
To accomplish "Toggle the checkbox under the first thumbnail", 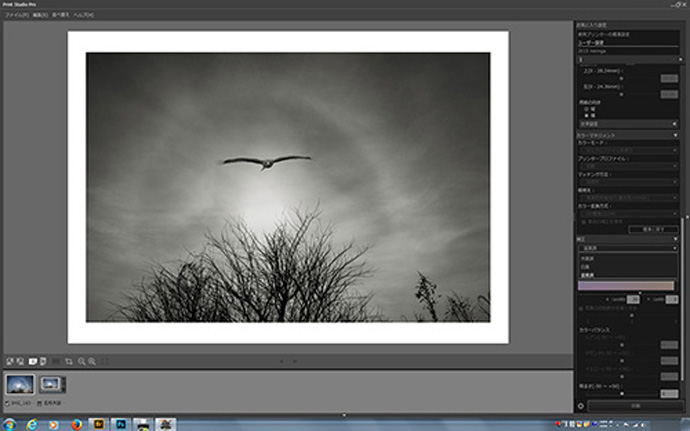I will pyautogui.click(x=8, y=402).
